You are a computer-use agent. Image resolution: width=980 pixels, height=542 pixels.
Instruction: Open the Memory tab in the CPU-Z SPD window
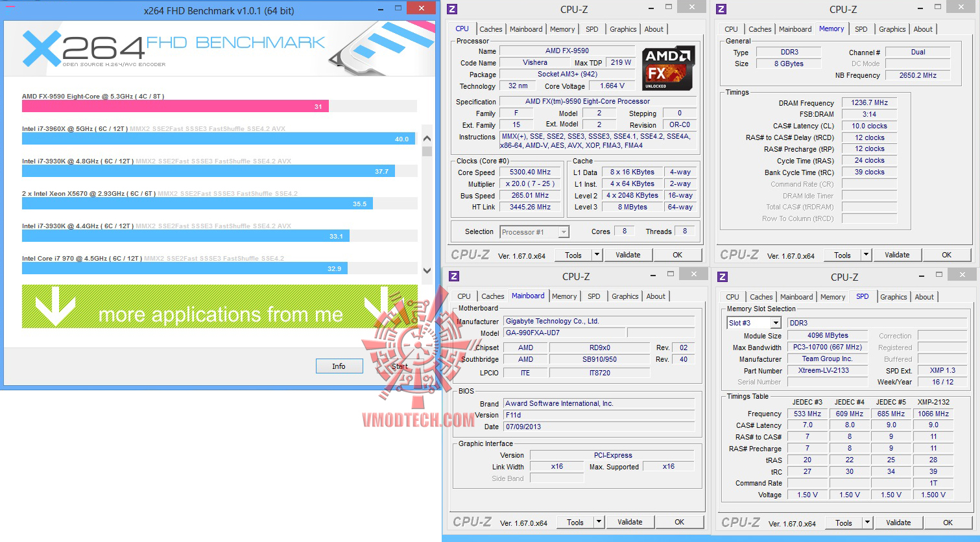tap(833, 297)
